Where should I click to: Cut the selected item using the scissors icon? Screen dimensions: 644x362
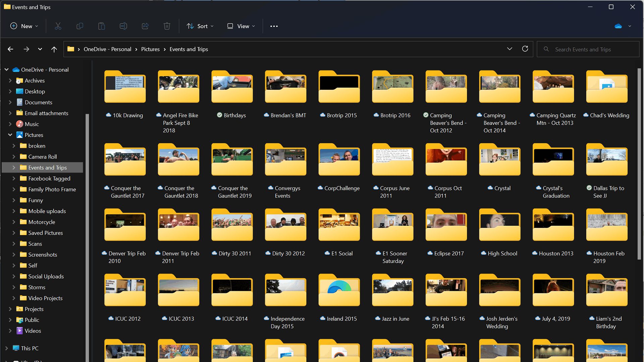point(58,26)
